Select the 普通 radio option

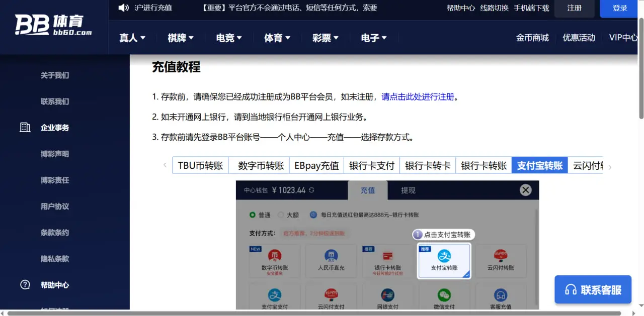pos(253,215)
